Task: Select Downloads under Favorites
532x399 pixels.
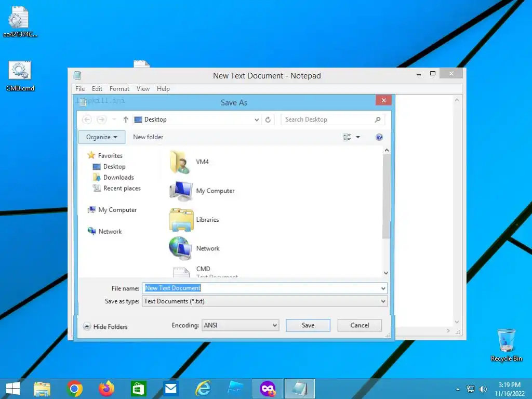Action: pyautogui.click(x=113, y=178)
